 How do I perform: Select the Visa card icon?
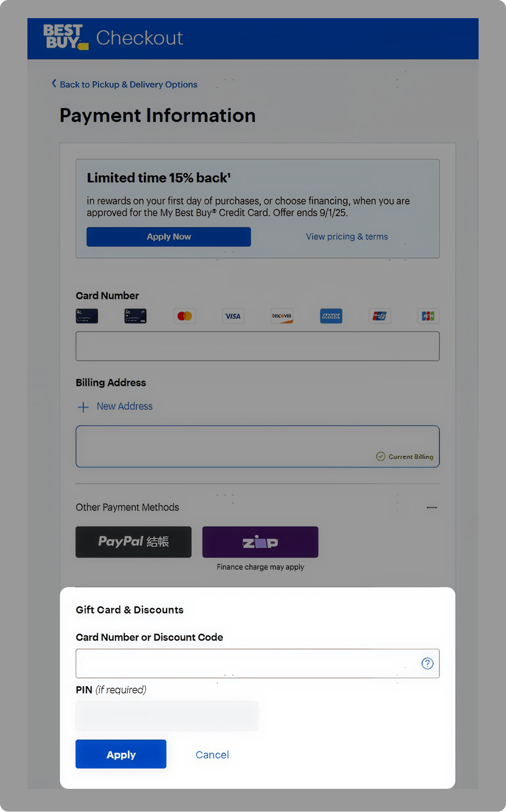(x=233, y=316)
